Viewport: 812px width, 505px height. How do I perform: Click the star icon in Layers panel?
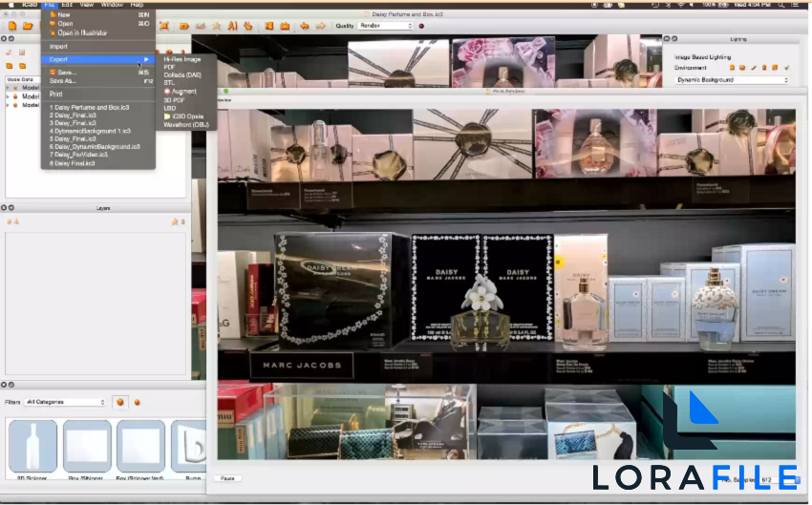point(175,222)
